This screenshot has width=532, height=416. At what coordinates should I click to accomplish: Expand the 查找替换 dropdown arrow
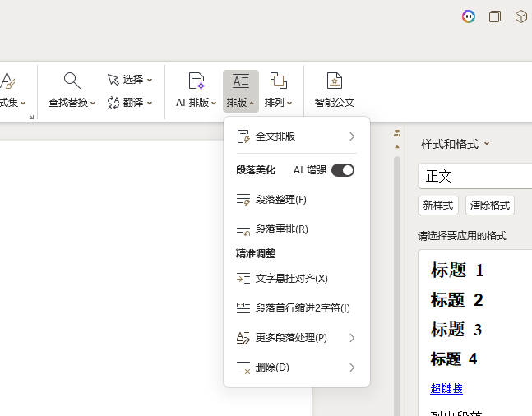93,103
